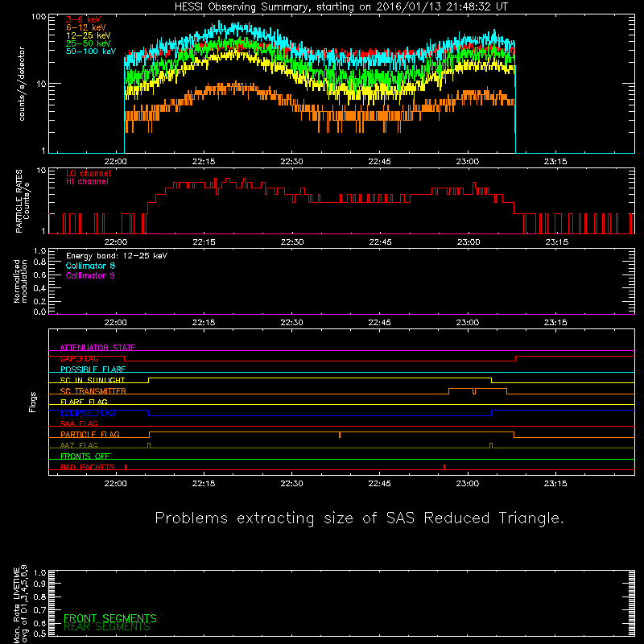Click the 'Energy band: 12-25 keV' label
Image resolution: width=644 pixels, height=644 pixels.
pos(117,256)
